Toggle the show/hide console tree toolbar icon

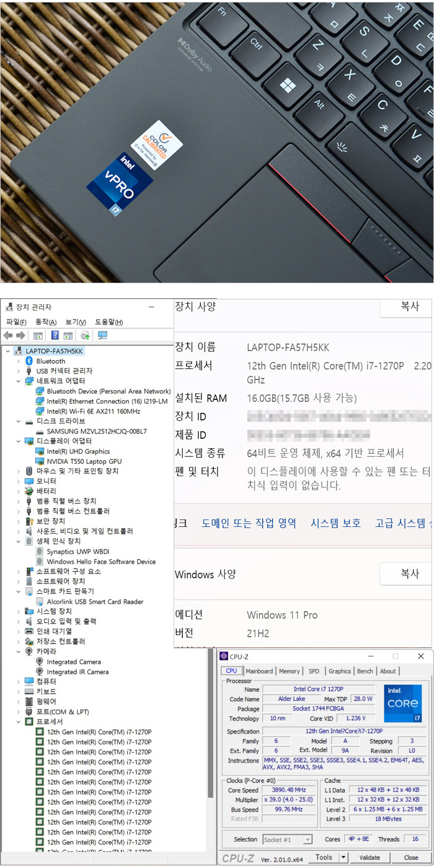pos(38,335)
